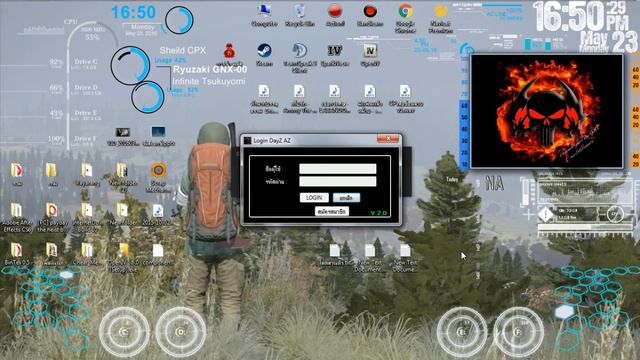Click the May 23 date widget
Image resolution: width=640 pixels, height=360 pixels.
[608, 42]
